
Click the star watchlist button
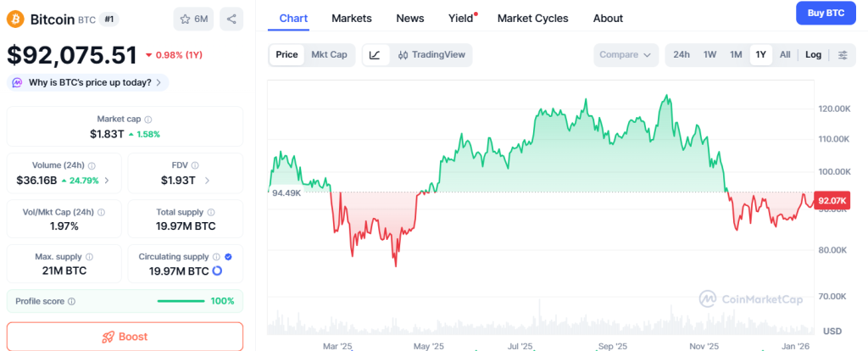coord(194,18)
